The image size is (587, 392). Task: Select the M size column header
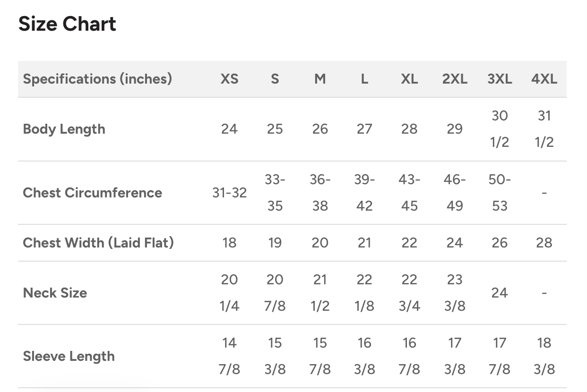320,79
